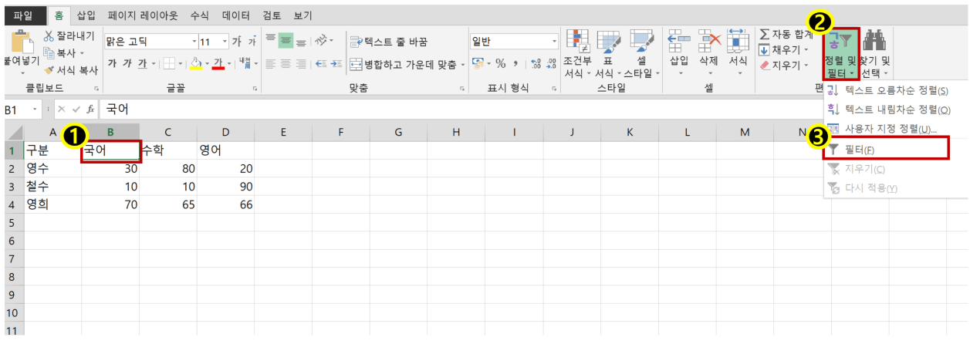Open Format as Table (표 서식)
Screen dimensions: 980x344
[x=609, y=54]
